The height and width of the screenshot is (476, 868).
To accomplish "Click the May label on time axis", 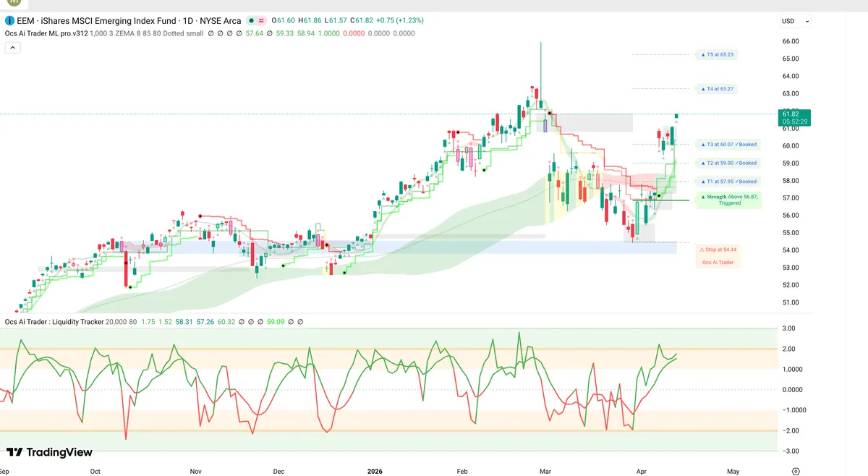I will click(733, 471).
